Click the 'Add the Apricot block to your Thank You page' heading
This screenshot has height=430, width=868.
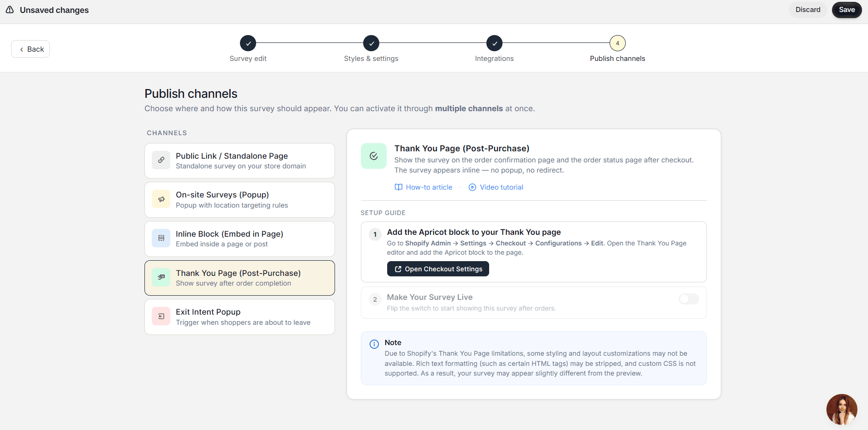pos(474,232)
